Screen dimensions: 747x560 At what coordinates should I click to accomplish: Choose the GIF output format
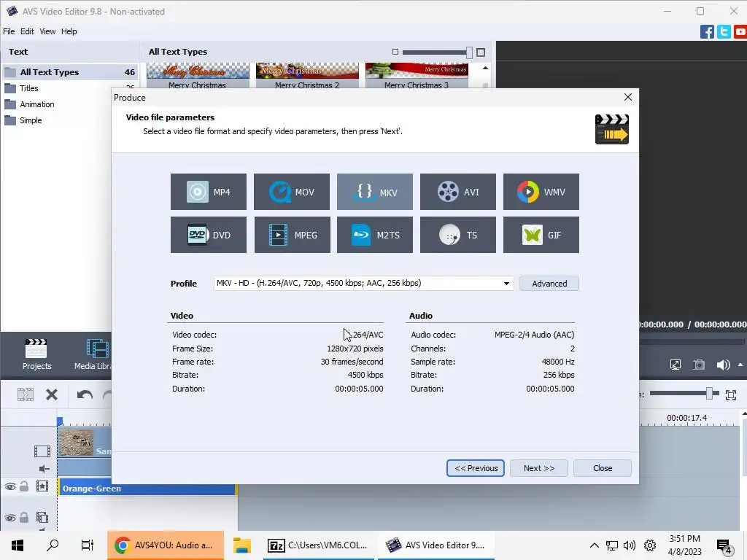(541, 235)
